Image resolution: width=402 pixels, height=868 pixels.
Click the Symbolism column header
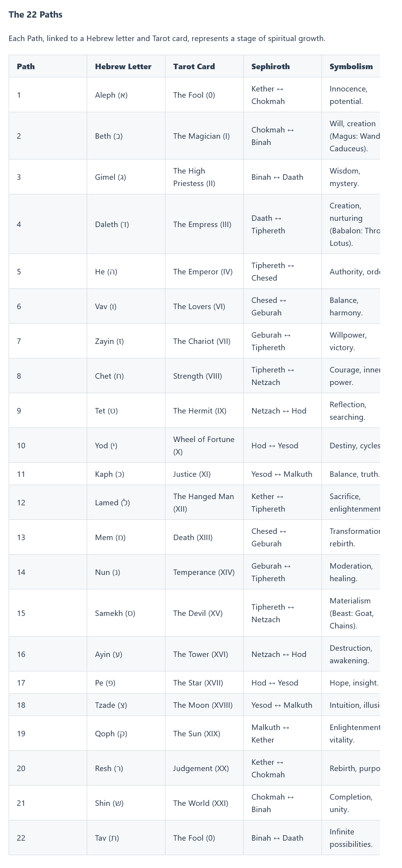[351, 66]
